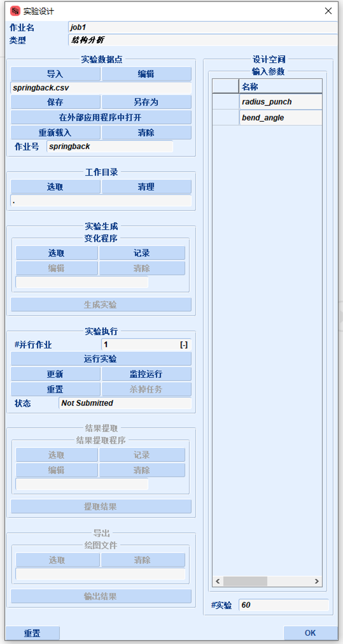The image size is (343, 644).
Task: Click 记录 (Record) under 变化程序
Action: (142, 253)
